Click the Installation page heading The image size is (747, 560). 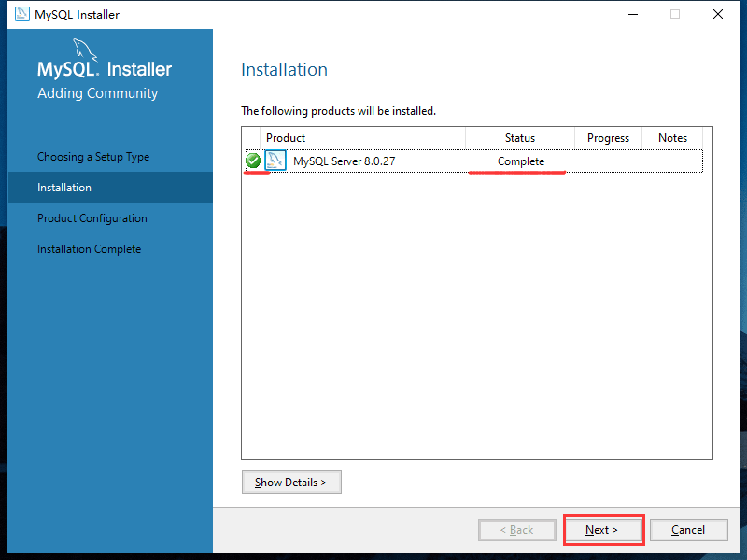click(285, 69)
